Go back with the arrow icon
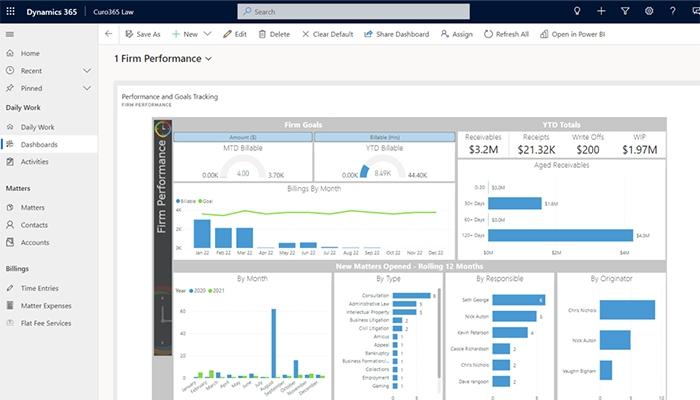700x400 pixels. (x=108, y=34)
